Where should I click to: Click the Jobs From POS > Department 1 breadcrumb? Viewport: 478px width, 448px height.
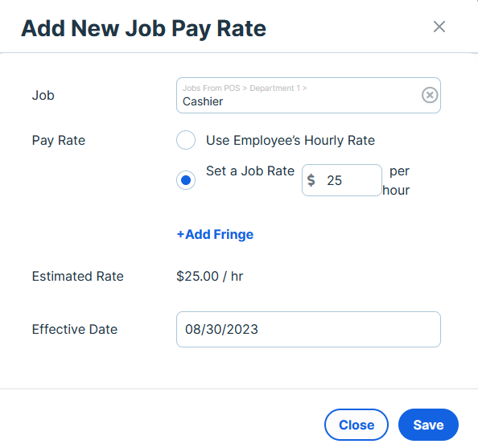point(245,88)
